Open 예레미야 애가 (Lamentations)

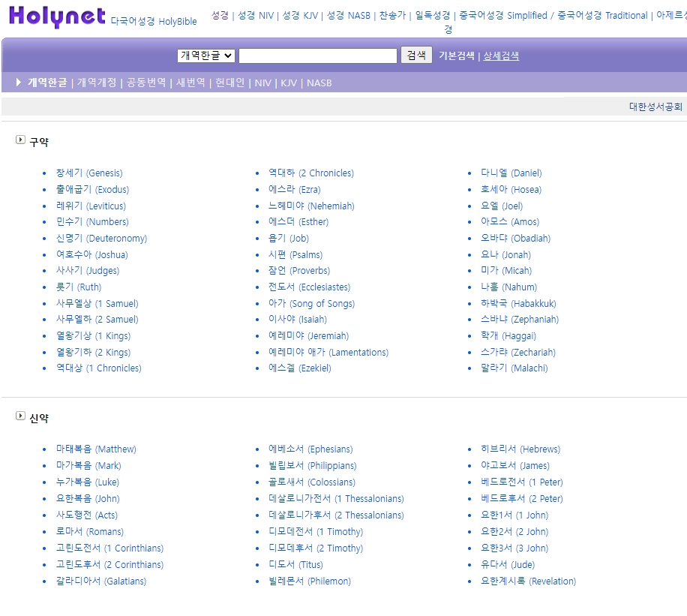[328, 353]
